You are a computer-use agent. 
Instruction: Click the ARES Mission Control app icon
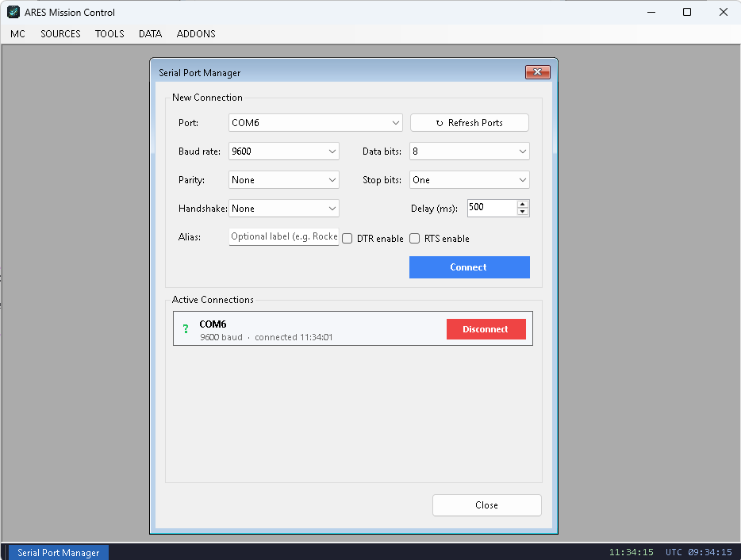coord(13,12)
